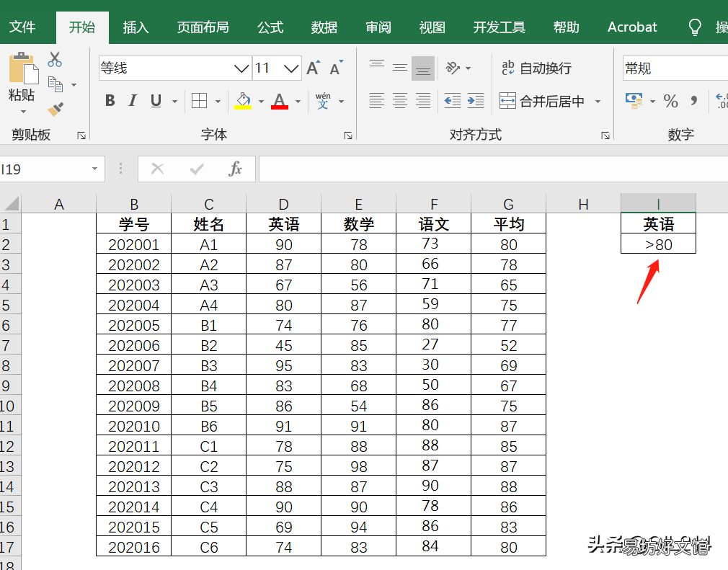
Task: Open borders dropdown arrow
Action: 218,101
